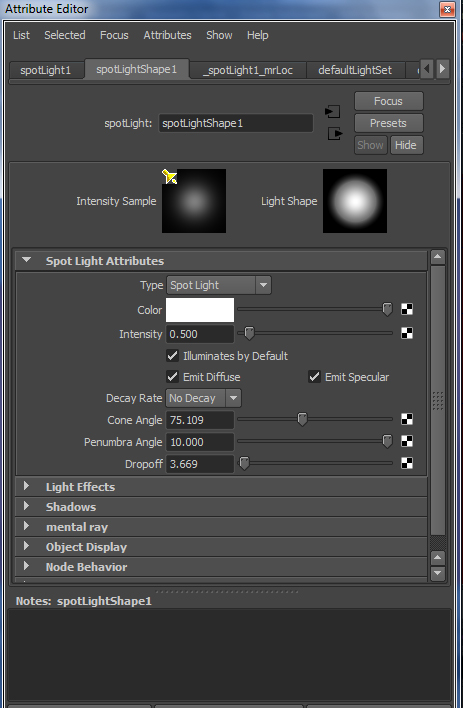The image size is (463, 708).
Task: Click the Intensity slider handle
Action: 249,333
